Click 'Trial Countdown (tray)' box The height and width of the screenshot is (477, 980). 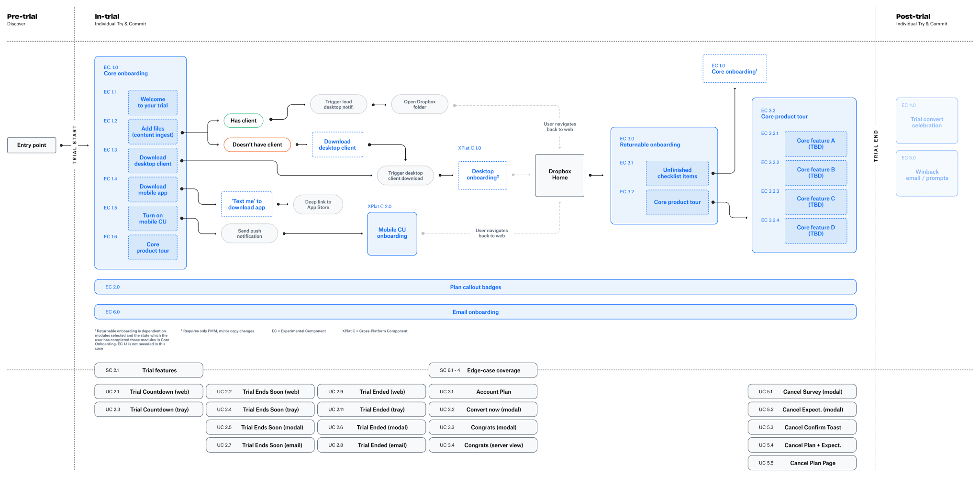pyautogui.click(x=149, y=410)
